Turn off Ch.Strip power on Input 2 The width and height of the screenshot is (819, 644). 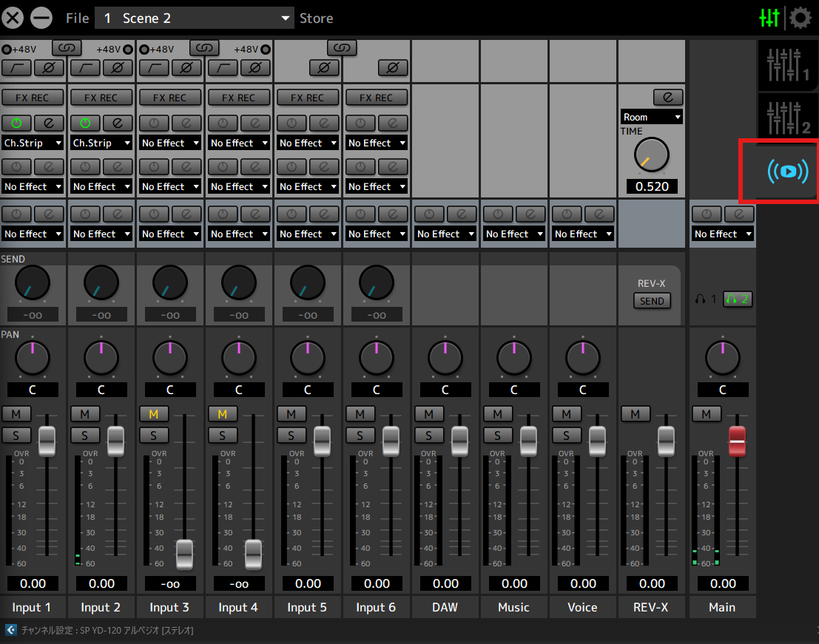point(85,123)
